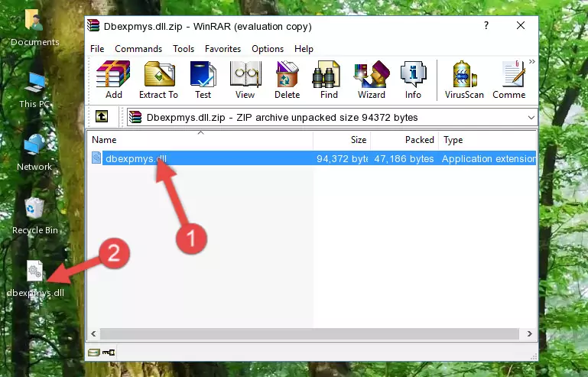
Task: Launch the Wizard tool
Action: coord(372,80)
